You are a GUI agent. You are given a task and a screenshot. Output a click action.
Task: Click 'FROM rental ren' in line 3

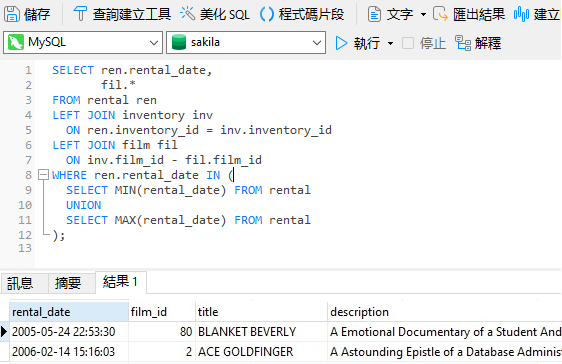coord(104,100)
